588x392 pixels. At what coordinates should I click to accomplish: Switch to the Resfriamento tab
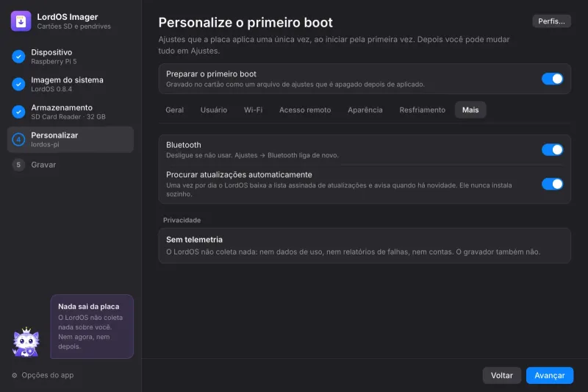(x=422, y=110)
